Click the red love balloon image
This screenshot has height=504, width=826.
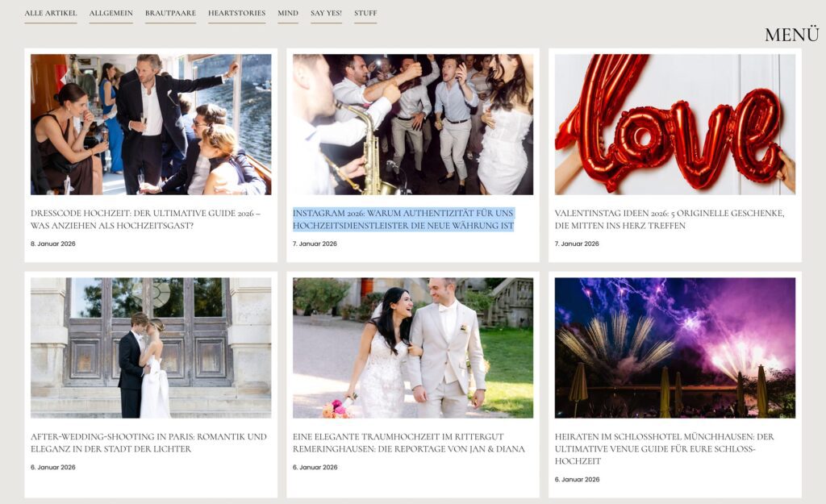[x=674, y=124]
